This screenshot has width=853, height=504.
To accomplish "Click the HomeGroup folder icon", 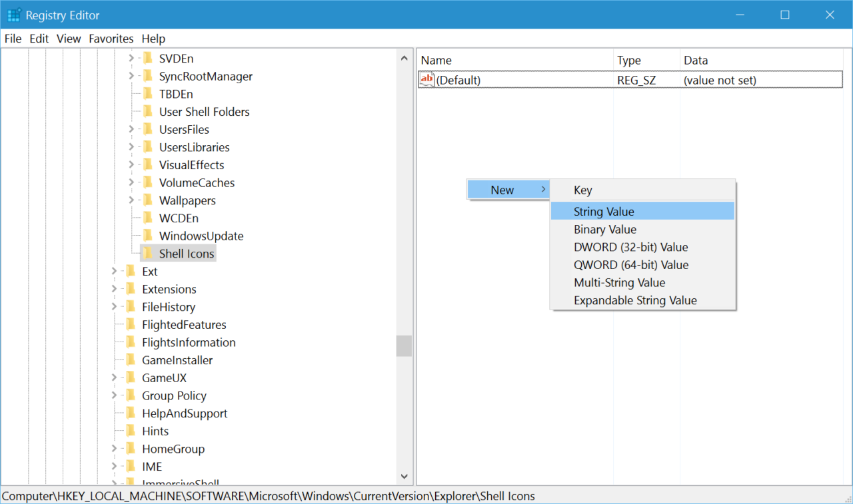I will click(131, 448).
